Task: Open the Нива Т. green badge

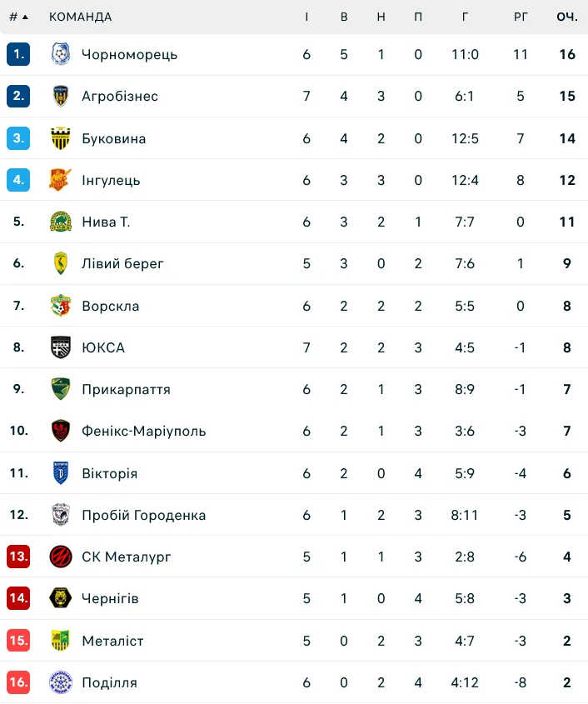Action: coord(61,222)
